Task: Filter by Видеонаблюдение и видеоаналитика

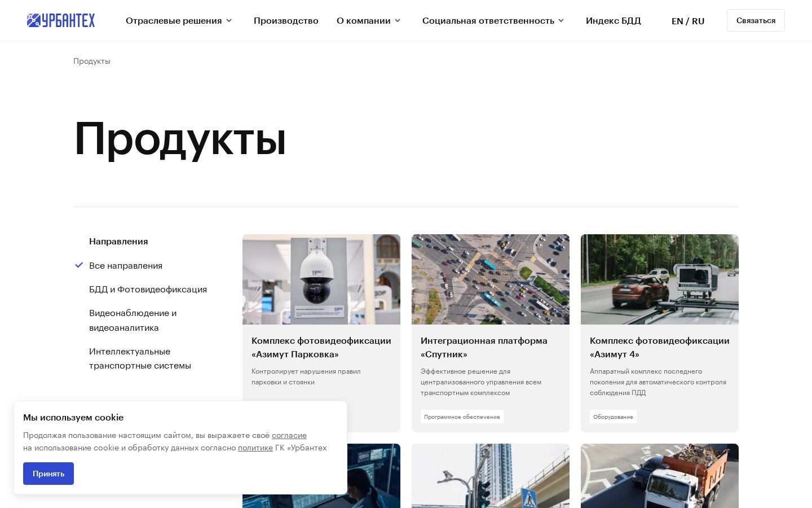Action: click(x=133, y=320)
